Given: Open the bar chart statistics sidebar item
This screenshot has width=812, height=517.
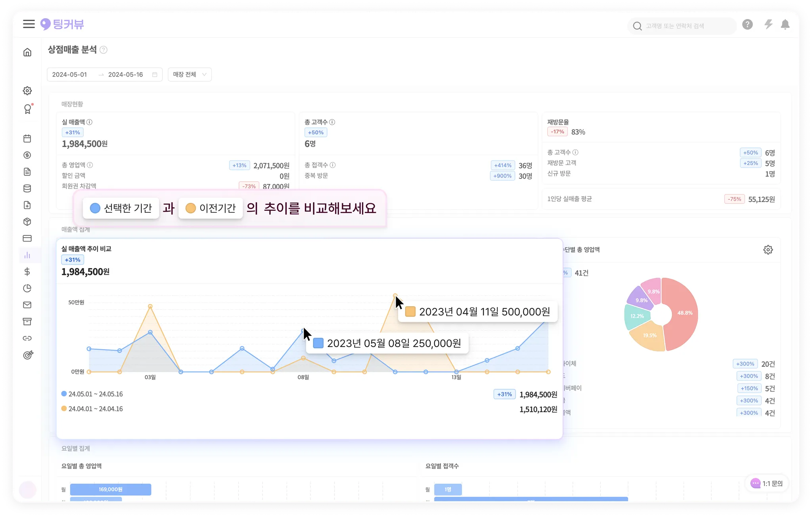Looking at the screenshot, I should pyautogui.click(x=27, y=255).
